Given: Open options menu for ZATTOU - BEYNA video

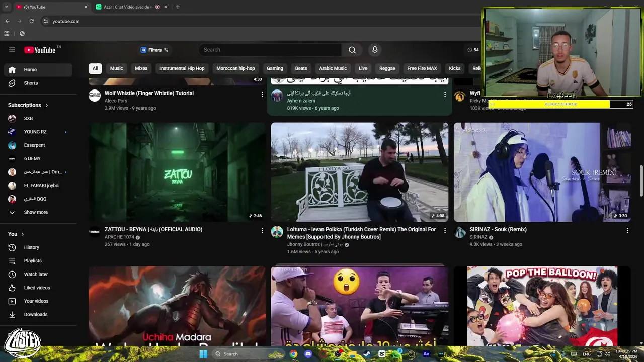Looking at the screenshot, I should [262, 230].
